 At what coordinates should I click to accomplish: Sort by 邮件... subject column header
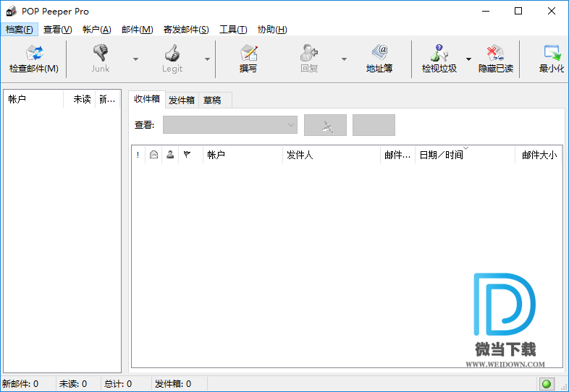tap(397, 155)
